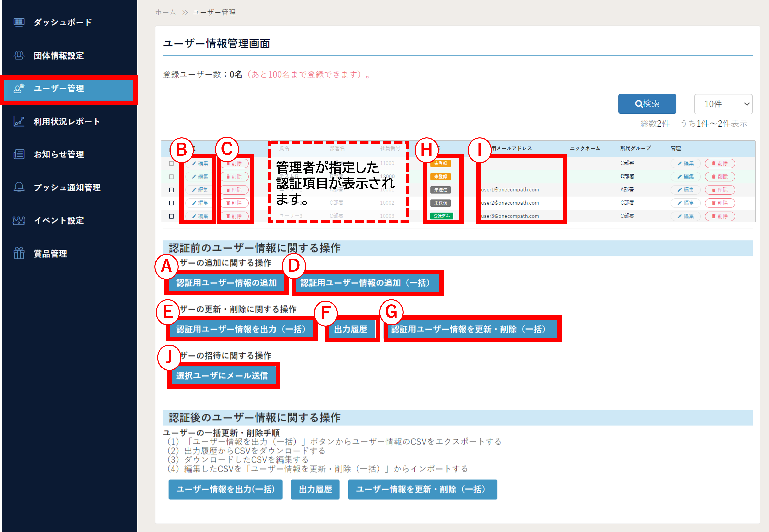The width and height of the screenshot is (769, 532).
Task: Click the usage report chart icon
Action: pyautogui.click(x=19, y=121)
